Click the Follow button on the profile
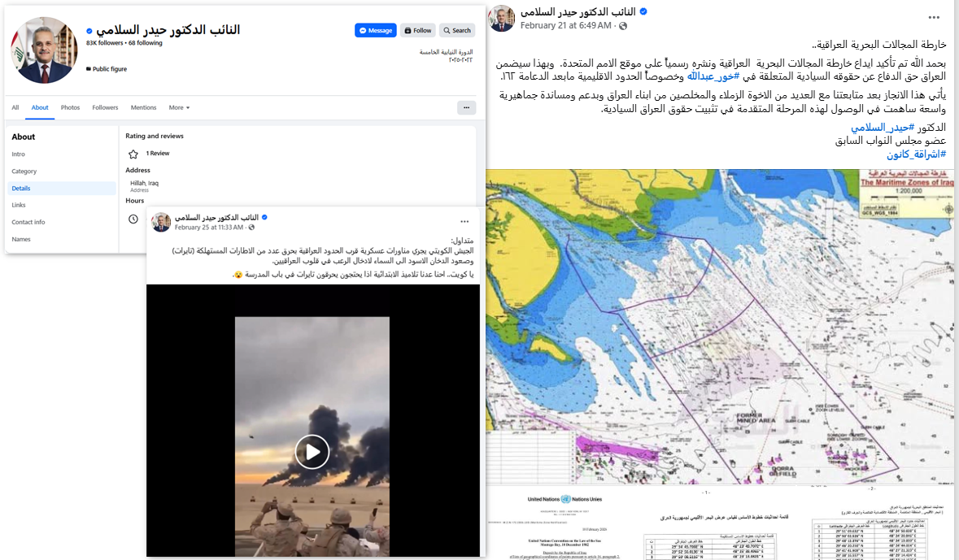The image size is (959, 560). [x=418, y=31]
